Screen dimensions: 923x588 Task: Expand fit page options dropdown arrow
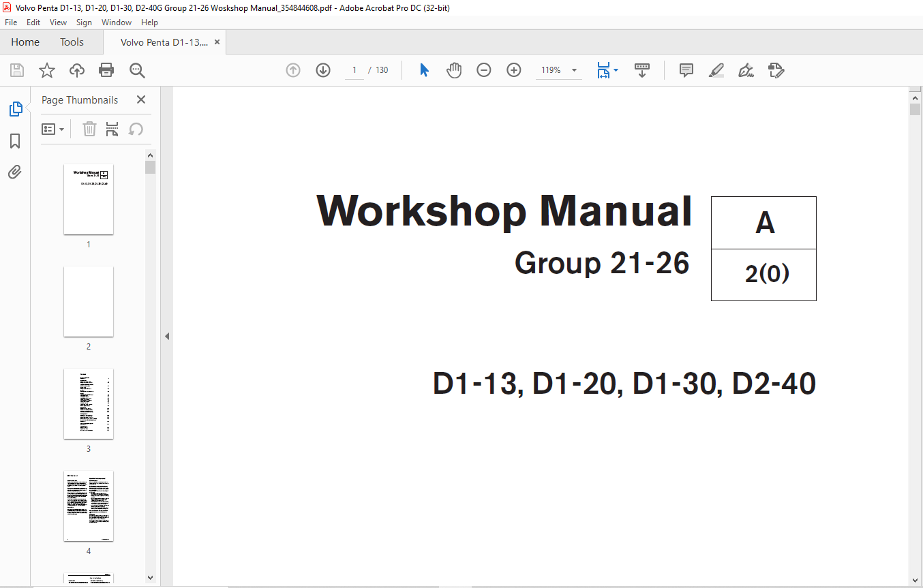(x=616, y=70)
